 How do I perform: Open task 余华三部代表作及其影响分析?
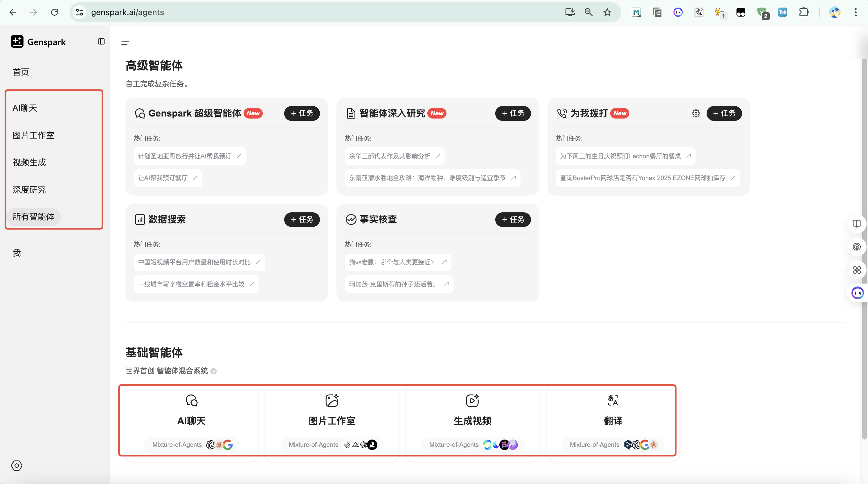point(395,156)
